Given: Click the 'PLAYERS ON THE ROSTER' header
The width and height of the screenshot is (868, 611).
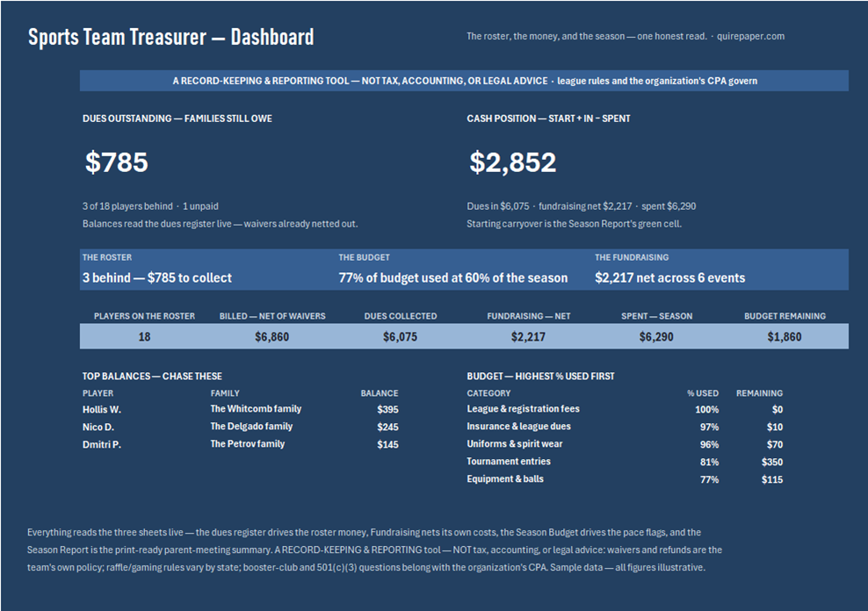Looking at the screenshot, I should 144,316.
